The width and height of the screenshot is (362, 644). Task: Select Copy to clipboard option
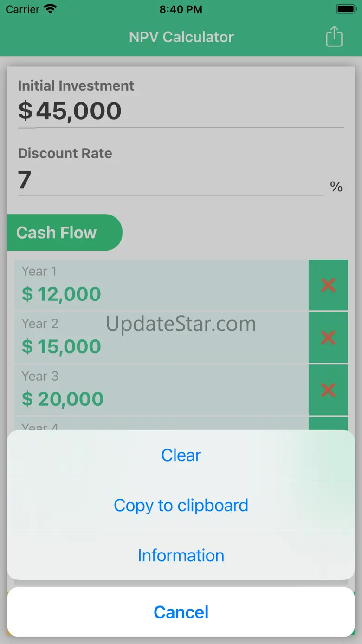coord(181,505)
